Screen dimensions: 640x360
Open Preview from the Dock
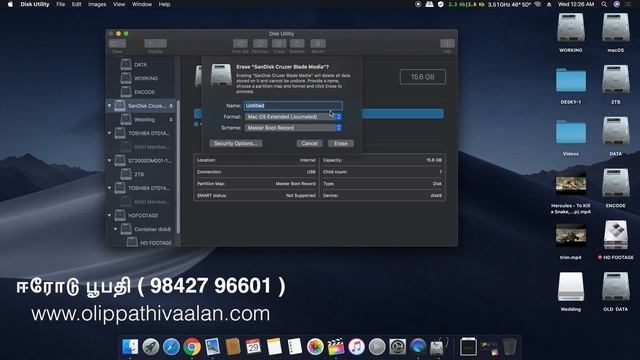click(212, 347)
